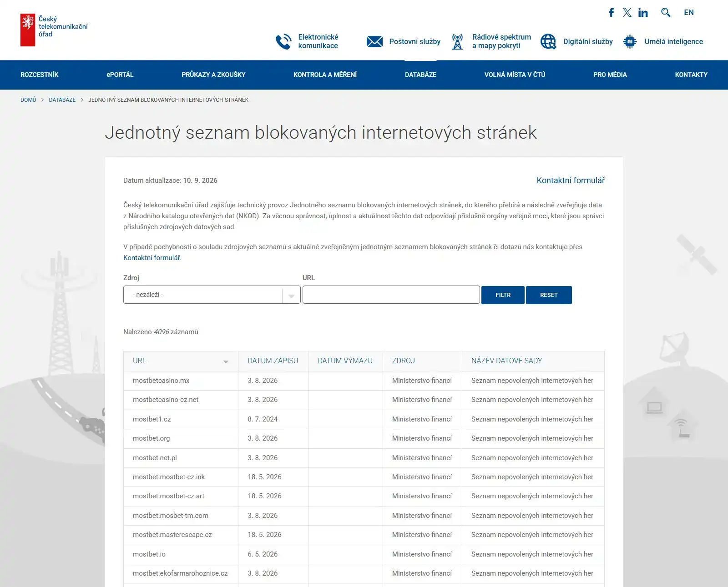Open the Kontaktní formulář link in the paragraph
Image resolution: width=728 pixels, height=587 pixels.
(152, 258)
